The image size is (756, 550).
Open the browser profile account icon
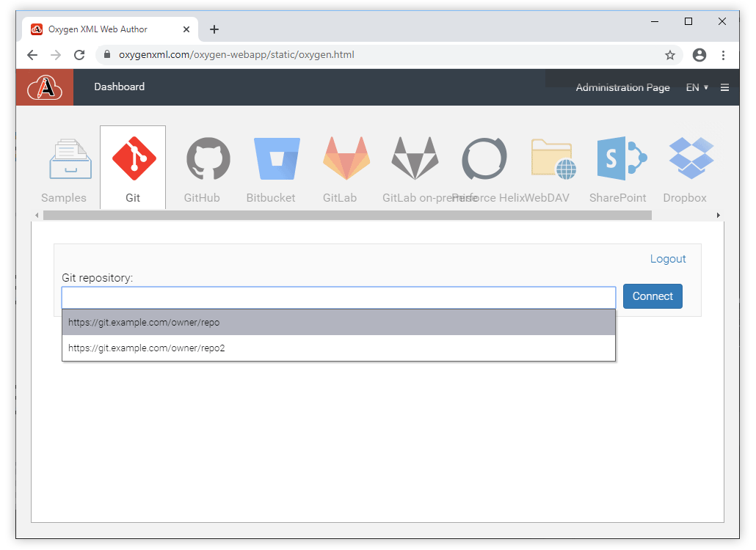pyautogui.click(x=699, y=55)
